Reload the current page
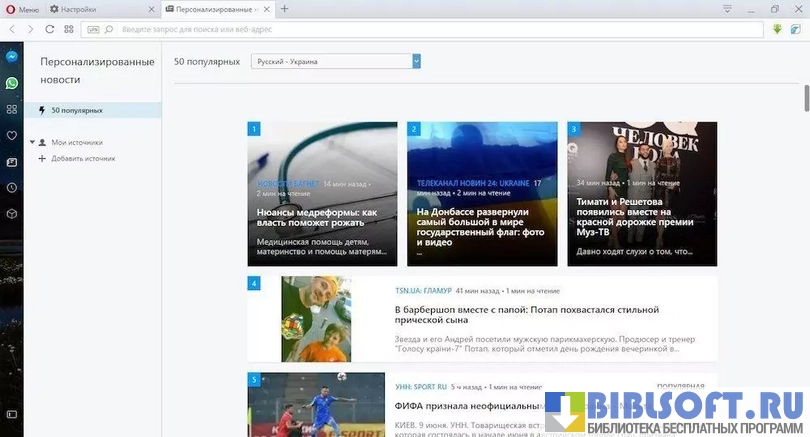The width and height of the screenshot is (810, 437). pyautogui.click(x=49, y=29)
